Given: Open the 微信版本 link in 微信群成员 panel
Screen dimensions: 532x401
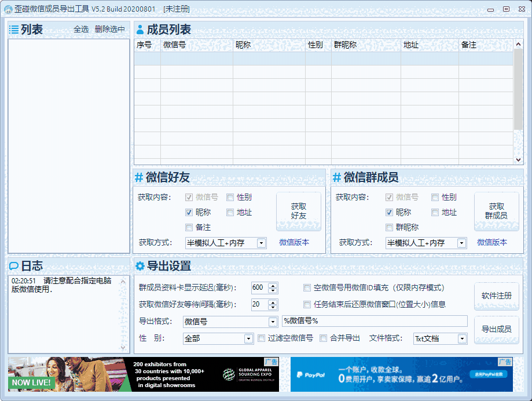Looking at the screenshot, I should 492,243.
